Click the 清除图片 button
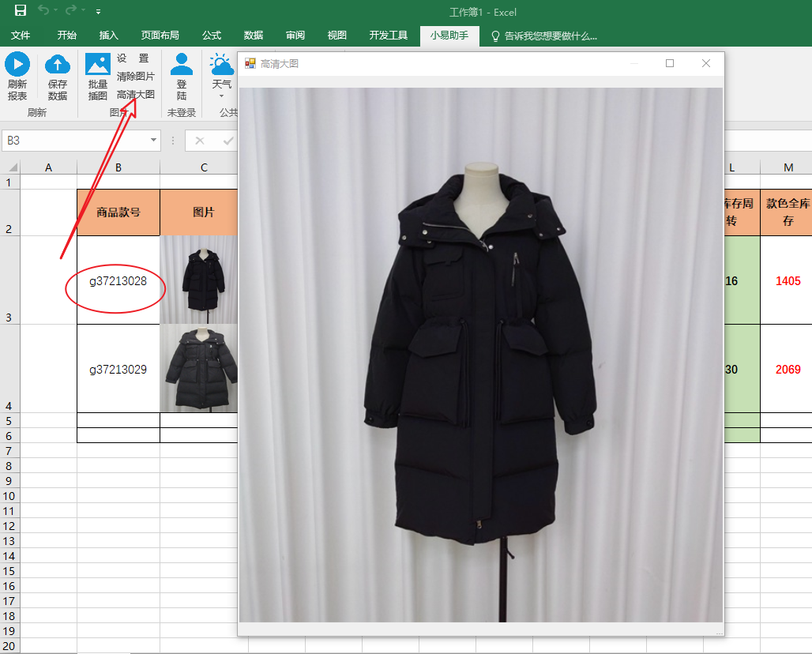The image size is (812, 654). coord(135,77)
